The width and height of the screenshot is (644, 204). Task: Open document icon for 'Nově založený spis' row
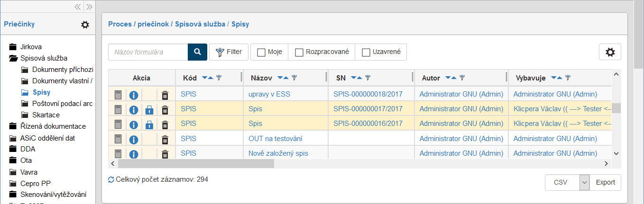point(118,154)
